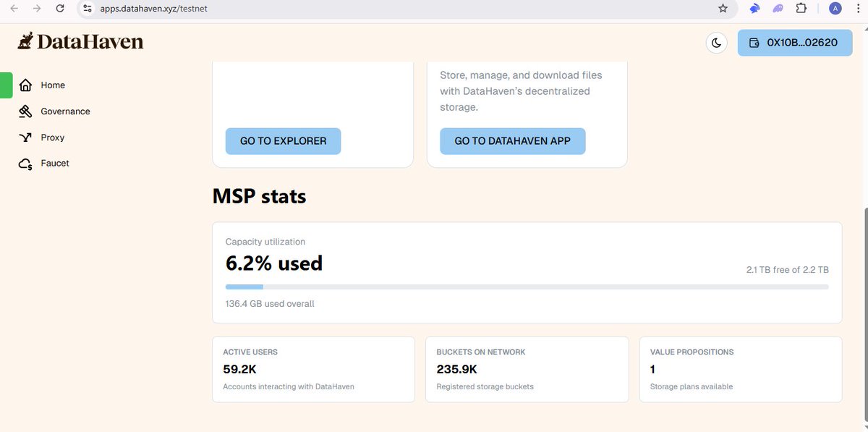This screenshot has width=868, height=432.
Task: Click the DataHaven wordmark
Action: point(90,42)
